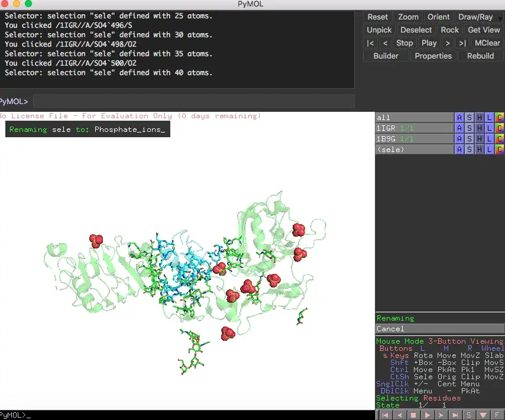Screen dimensions: 505x420
Task: Toggle the (sele) selection on or off
Action: point(414,150)
